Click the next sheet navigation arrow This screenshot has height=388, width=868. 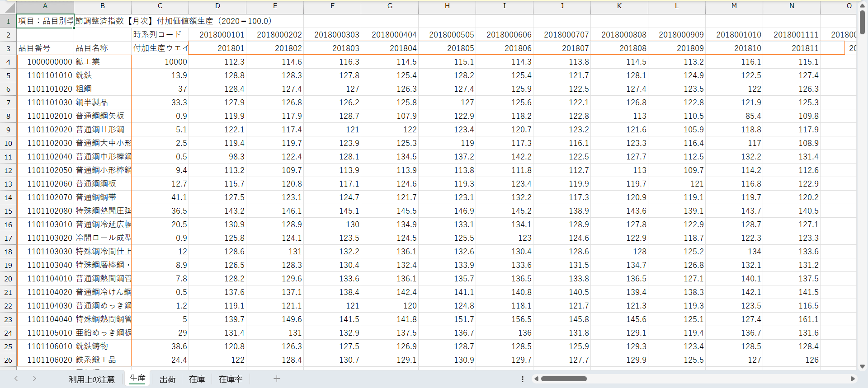[34, 379]
